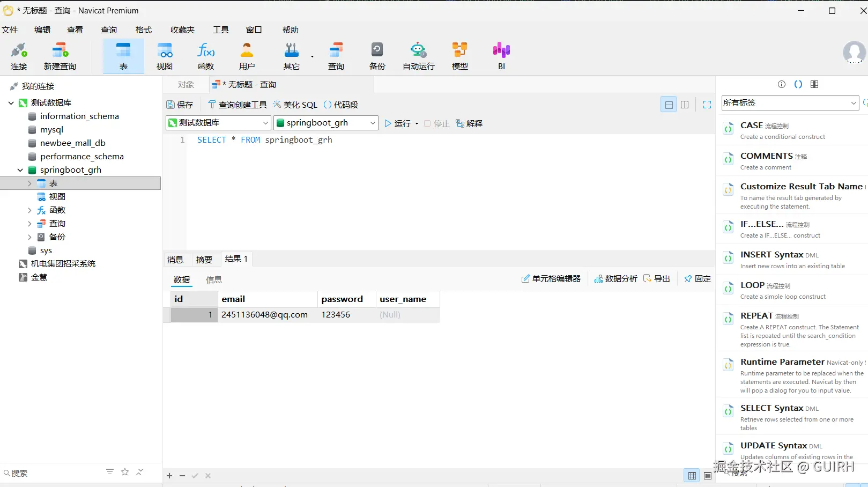The height and width of the screenshot is (487, 868).
Task: Click the parentheses snippet icon above 所有标签
Action: click(x=798, y=84)
